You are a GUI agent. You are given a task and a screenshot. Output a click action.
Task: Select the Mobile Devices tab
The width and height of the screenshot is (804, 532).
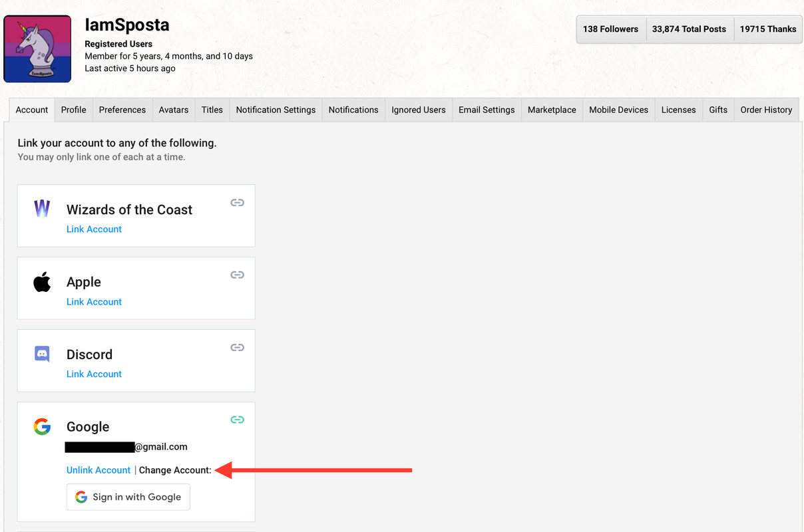(618, 110)
